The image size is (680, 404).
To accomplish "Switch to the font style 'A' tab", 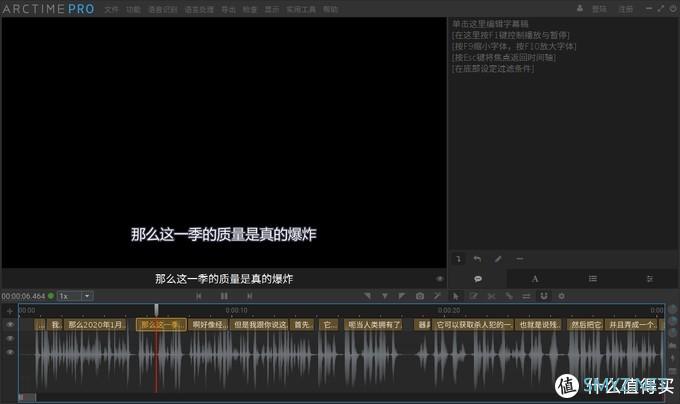I will pyautogui.click(x=535, y=278).
